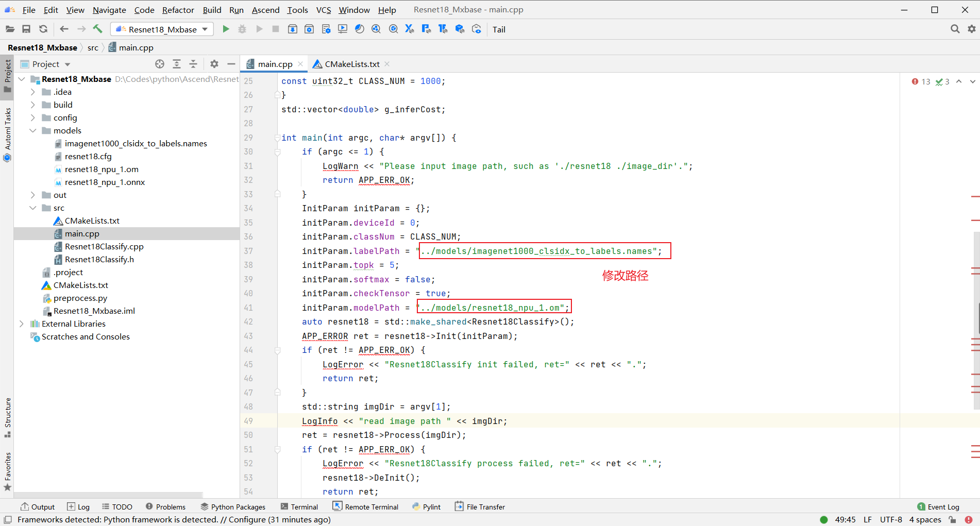Open the Ascend menu
This screenshot has width=980, height=526.
[x=265, y=10]
